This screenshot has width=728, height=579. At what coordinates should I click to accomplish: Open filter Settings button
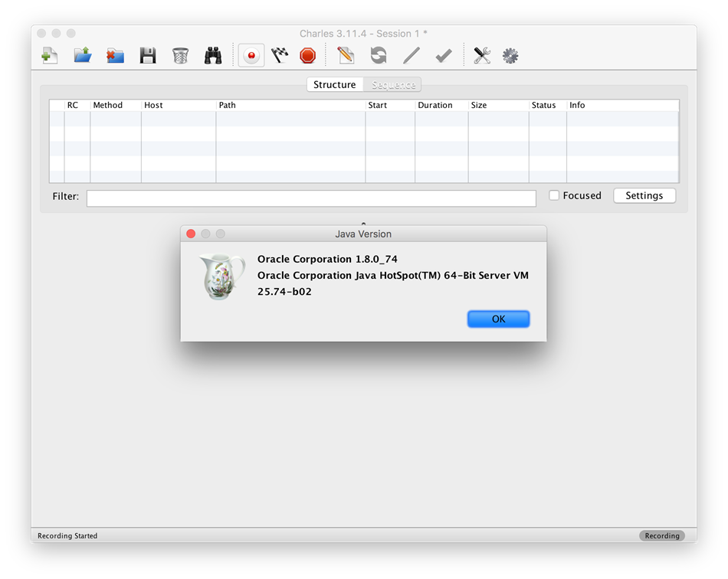pyautogui.click(x=644, y=196)
